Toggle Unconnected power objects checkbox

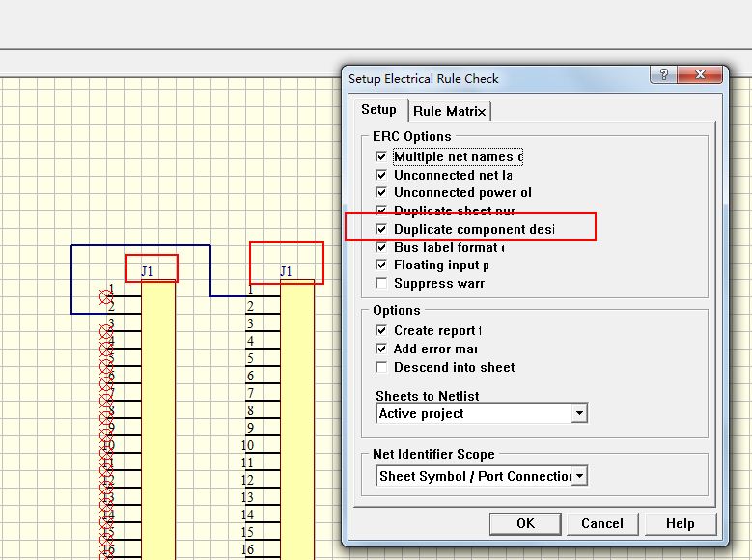pos(381,193)
